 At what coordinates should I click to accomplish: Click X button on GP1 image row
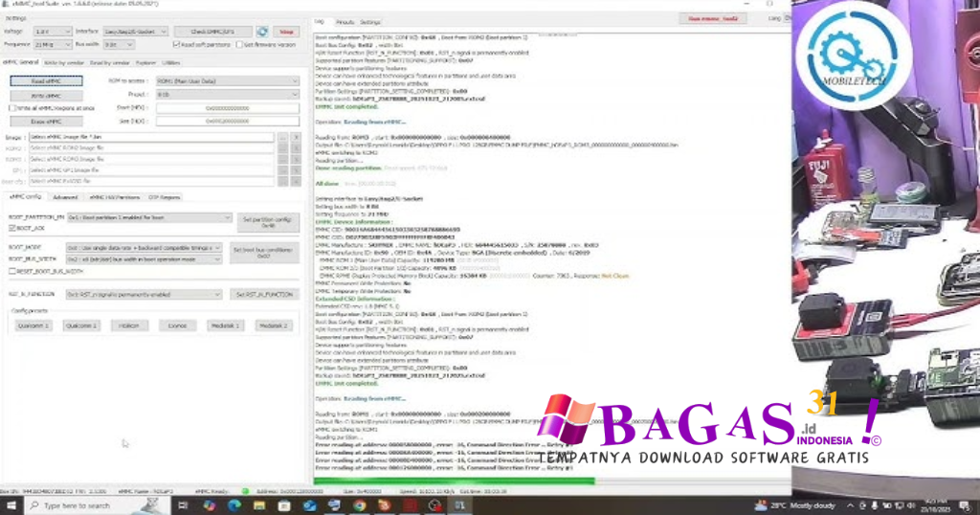click(296, 170)
